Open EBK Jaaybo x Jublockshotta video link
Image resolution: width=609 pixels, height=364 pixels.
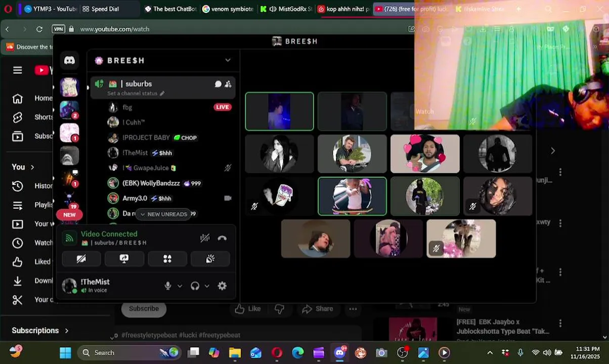pos(503,327)
